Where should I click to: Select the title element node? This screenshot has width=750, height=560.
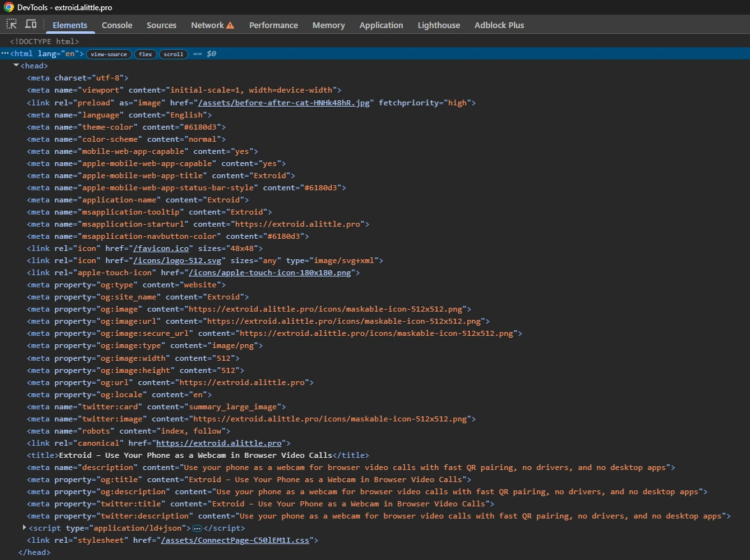pyautogui.click(x=198, y=455)
